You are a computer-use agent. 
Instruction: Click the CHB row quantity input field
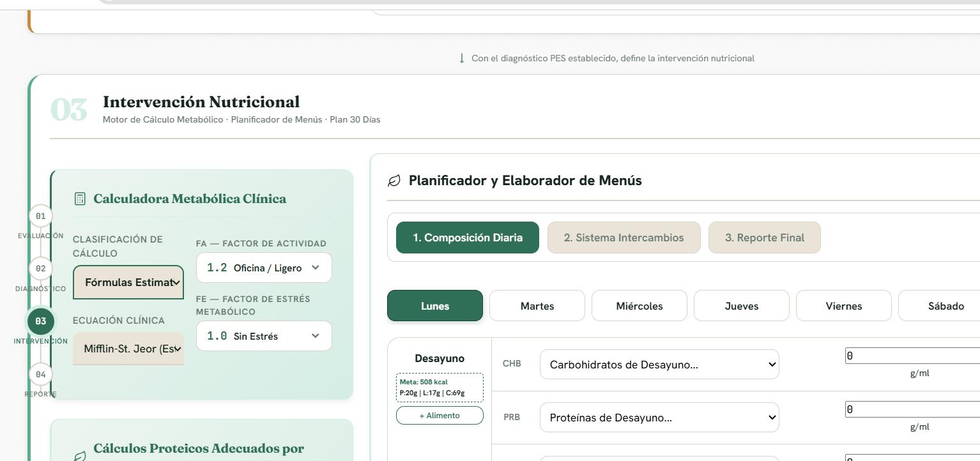click(x=912, y=356)
